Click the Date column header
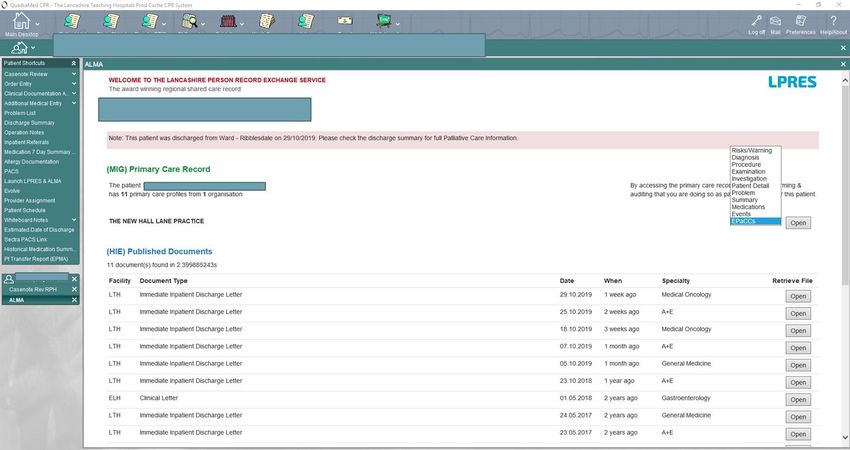This screenshot has height=450, width=850. (566, 281)
